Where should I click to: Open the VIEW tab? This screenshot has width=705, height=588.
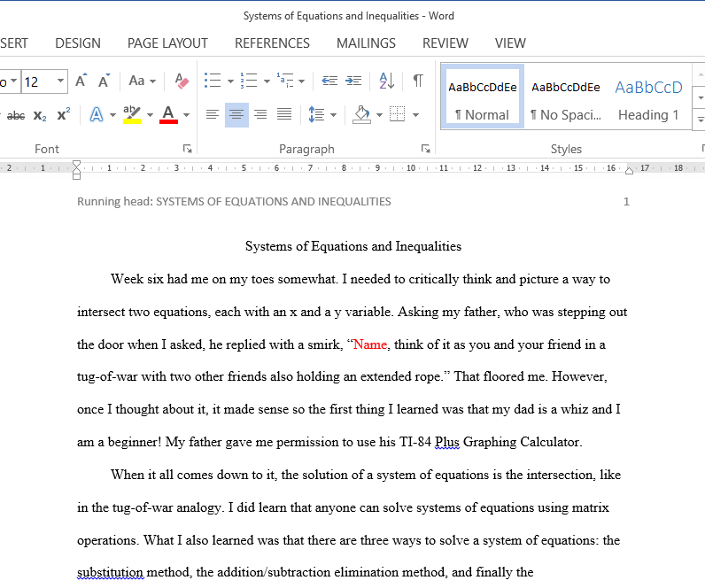click(x=510, y=43)
